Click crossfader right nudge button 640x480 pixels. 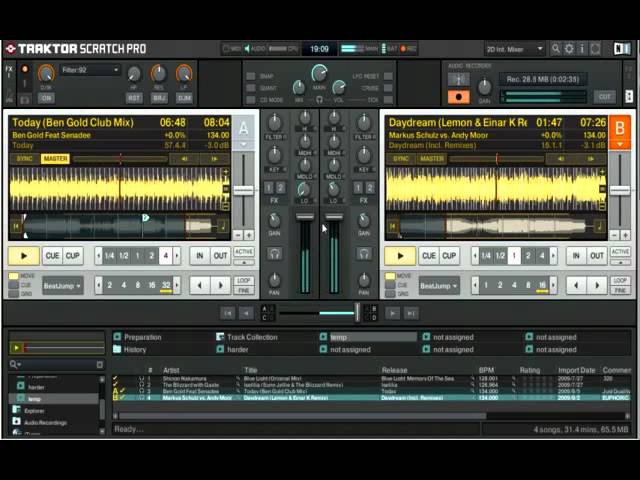pos(392,313)
